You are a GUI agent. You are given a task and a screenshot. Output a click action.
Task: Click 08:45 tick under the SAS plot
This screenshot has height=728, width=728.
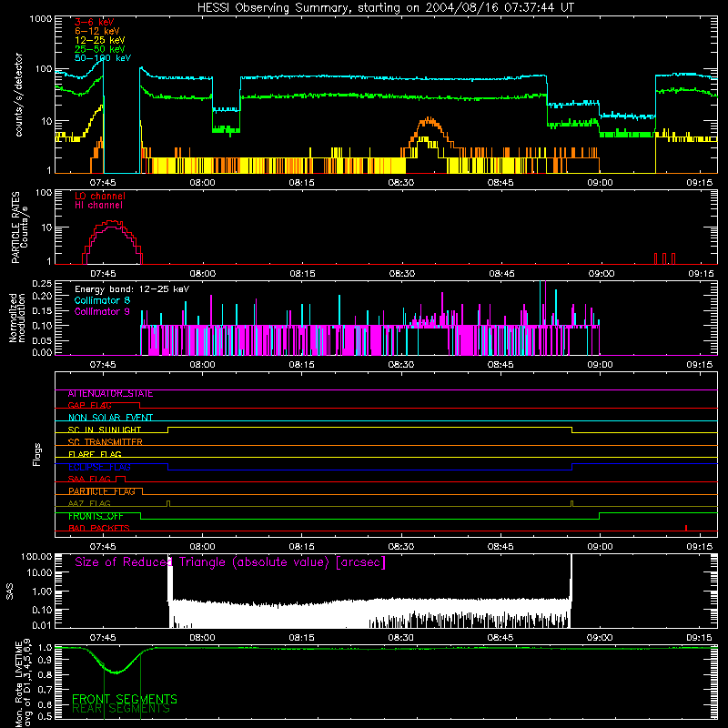(x=500, y=638)
